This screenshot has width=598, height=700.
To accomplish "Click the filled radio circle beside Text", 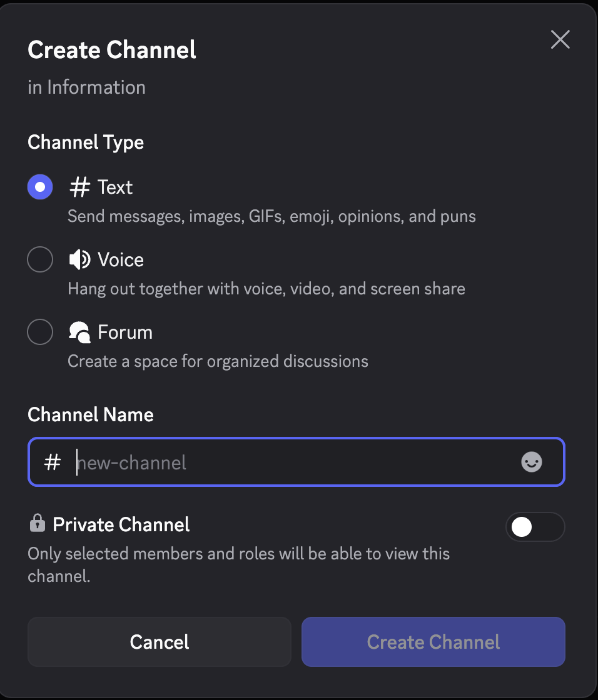I will tap(40, 187).
